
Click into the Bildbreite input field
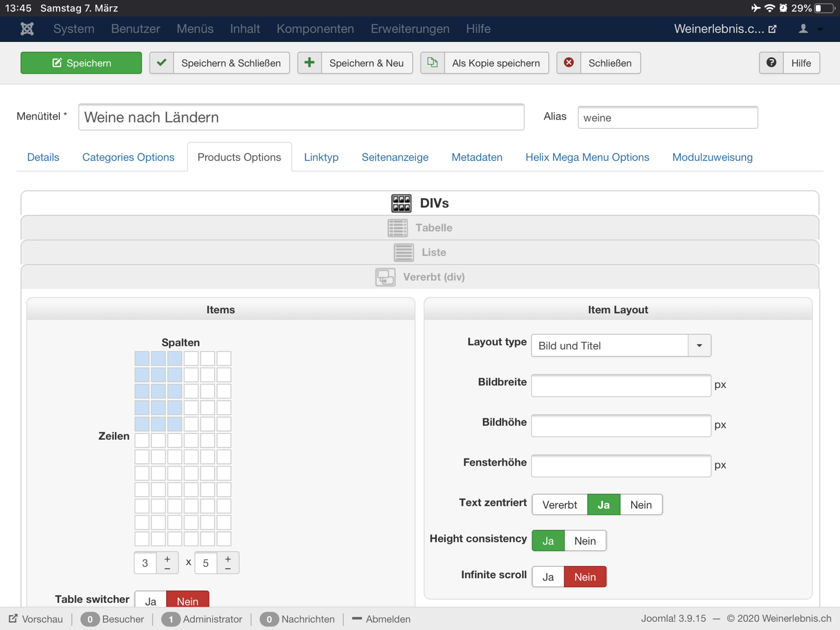tap(621, 385)
